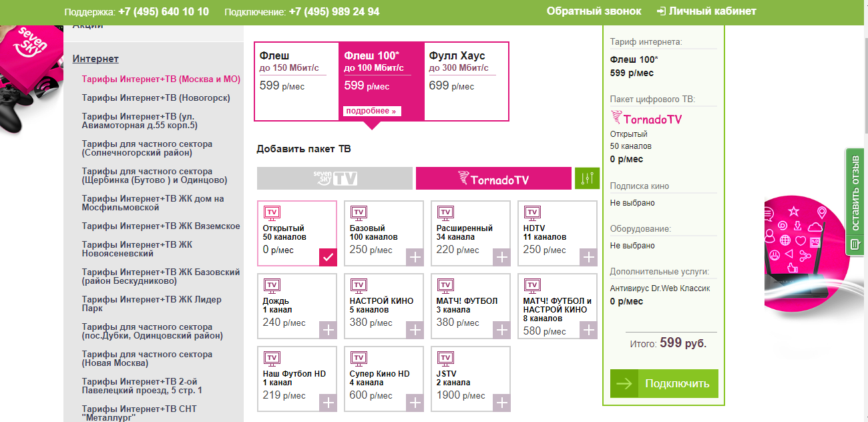Click Антивирус Dr.Web Классик in summary

(x=660, y=288)
